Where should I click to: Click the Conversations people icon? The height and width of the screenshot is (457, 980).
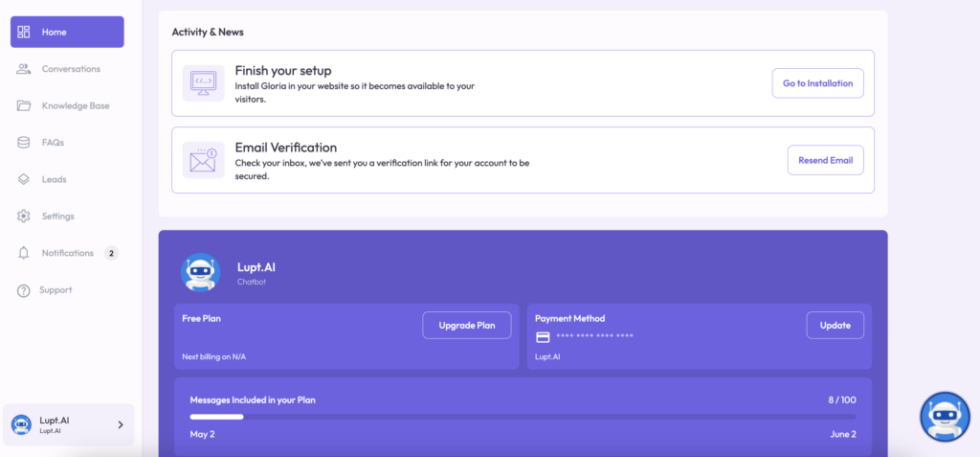(24, 69)
